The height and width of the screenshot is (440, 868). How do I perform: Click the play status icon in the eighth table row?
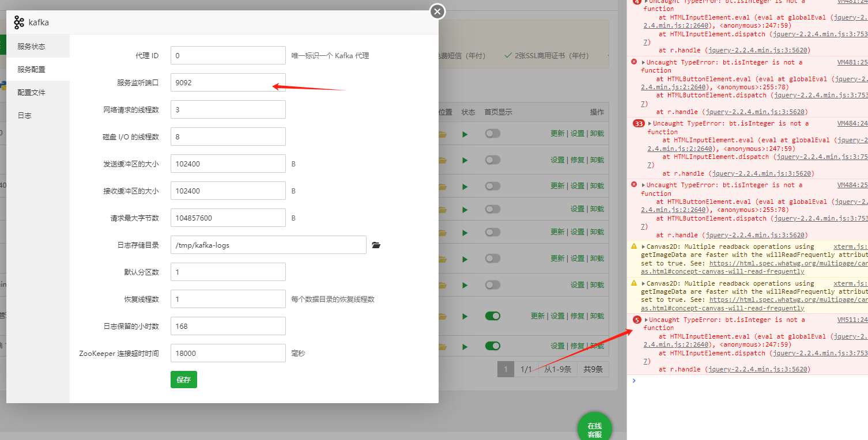point(465,316)
